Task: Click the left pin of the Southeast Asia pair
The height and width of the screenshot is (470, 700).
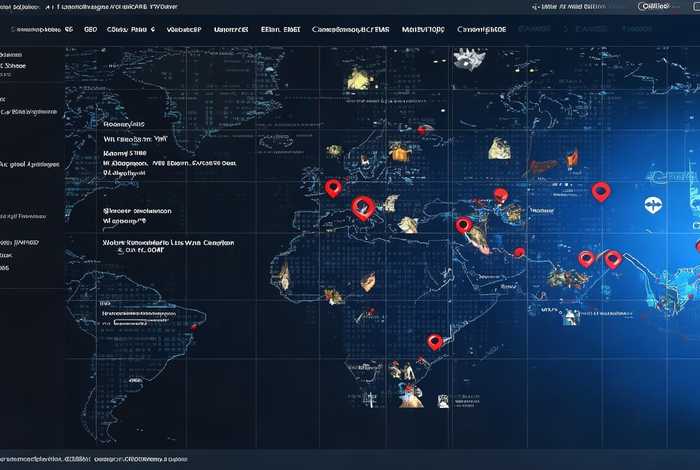Action: [x=586, y=258]
